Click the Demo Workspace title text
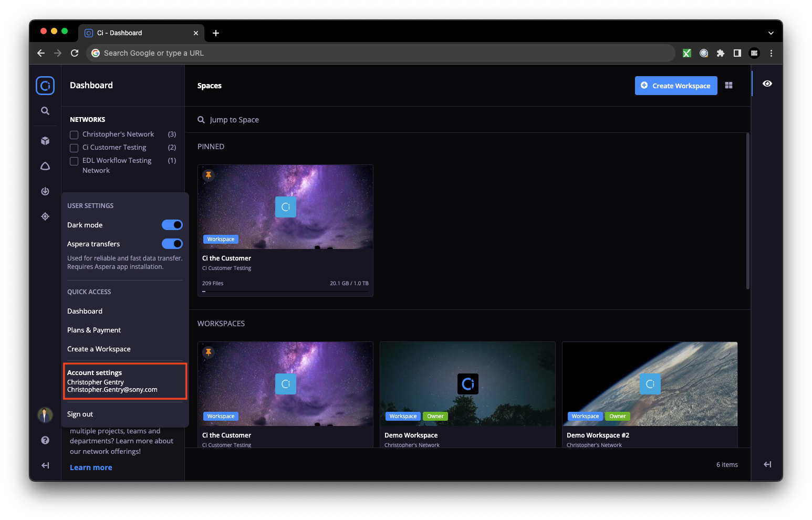This screenshot has height=520, width=812. point(411,435)
